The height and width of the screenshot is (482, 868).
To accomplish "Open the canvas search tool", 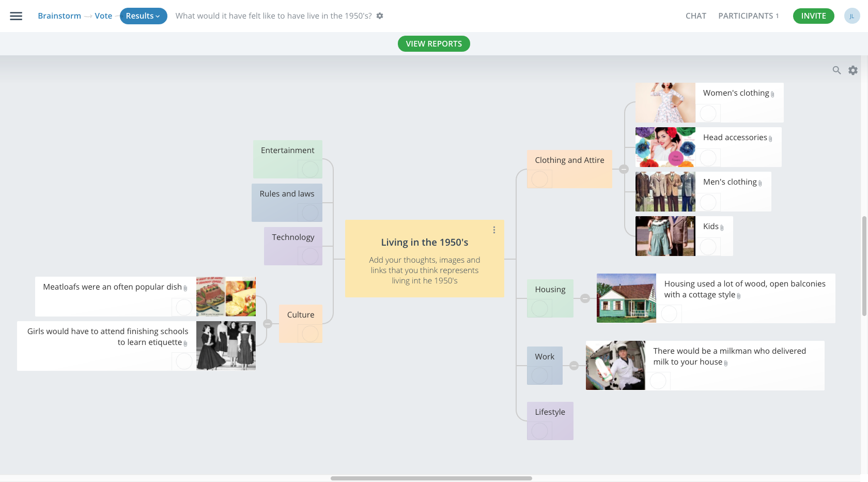I will coord(837,70).
